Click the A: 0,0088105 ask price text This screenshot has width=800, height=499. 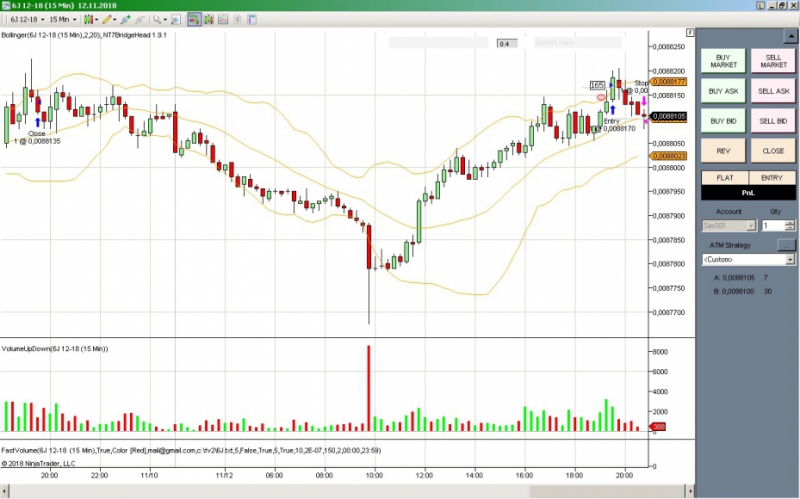734,278
